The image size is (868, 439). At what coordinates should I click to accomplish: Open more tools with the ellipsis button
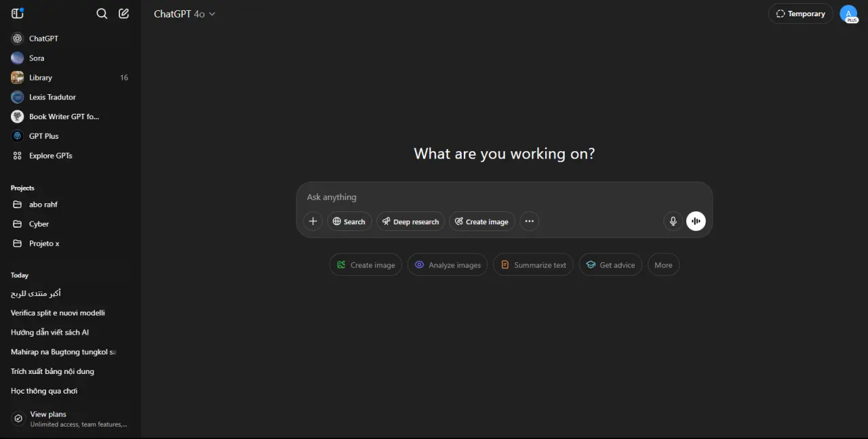pos(529,222)
